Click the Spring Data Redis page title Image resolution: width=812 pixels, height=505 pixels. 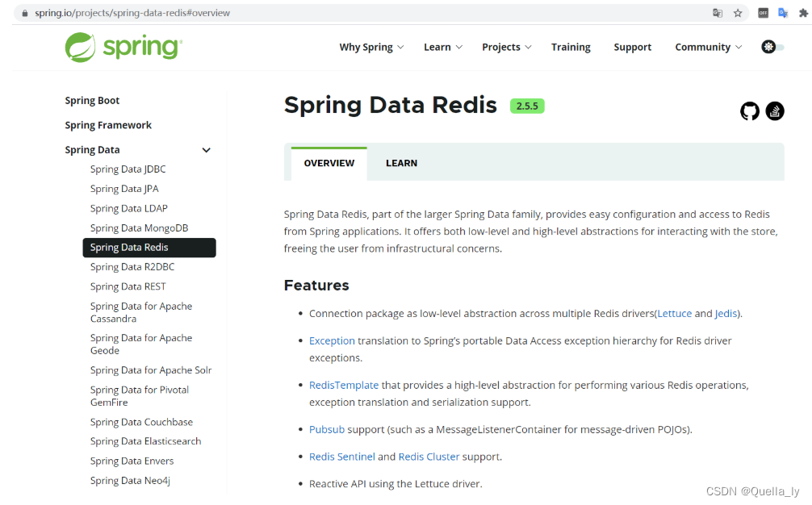pos(391,105)
